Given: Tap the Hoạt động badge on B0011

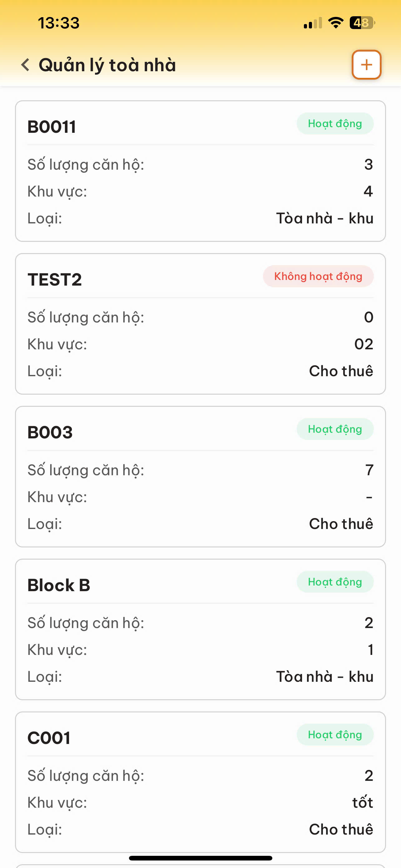Looking at the screenshot, I should tap(335, 124).
